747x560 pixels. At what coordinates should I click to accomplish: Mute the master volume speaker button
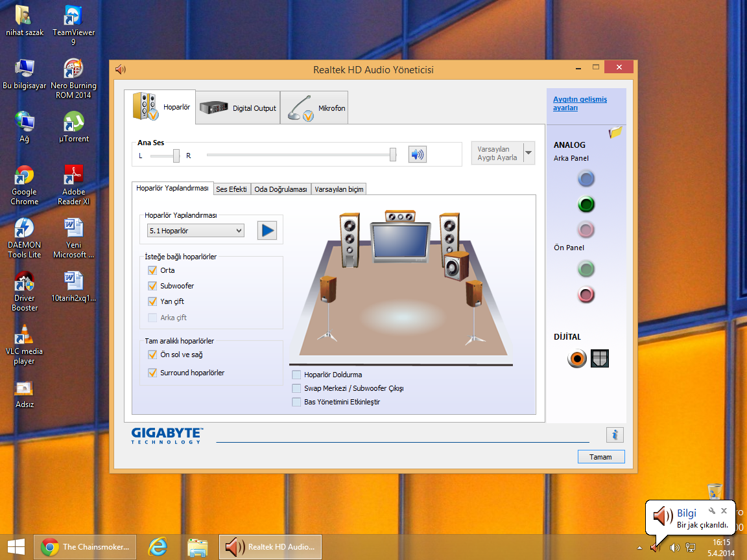point(417,154)
